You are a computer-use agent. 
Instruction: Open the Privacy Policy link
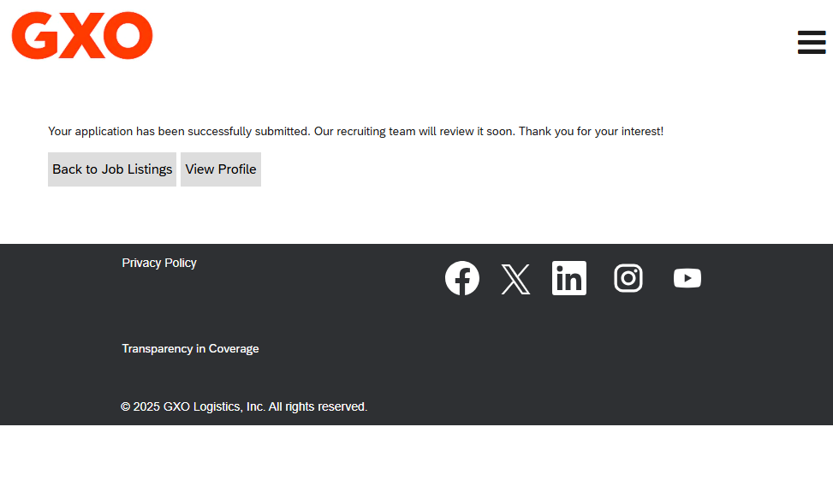(x=159, y=263)
